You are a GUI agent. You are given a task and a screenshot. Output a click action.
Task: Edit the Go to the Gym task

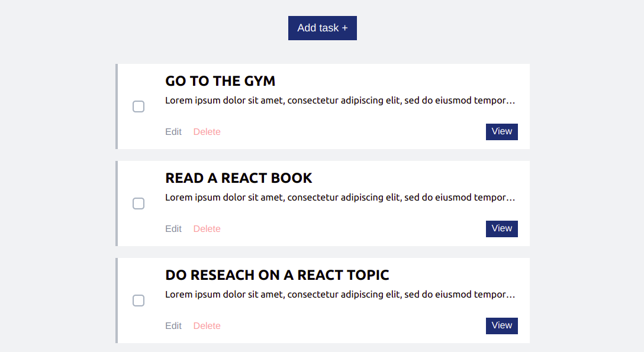[173, 132]
